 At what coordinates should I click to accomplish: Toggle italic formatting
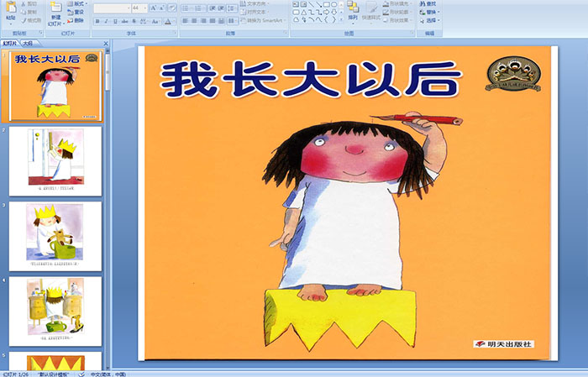[106, 21]
